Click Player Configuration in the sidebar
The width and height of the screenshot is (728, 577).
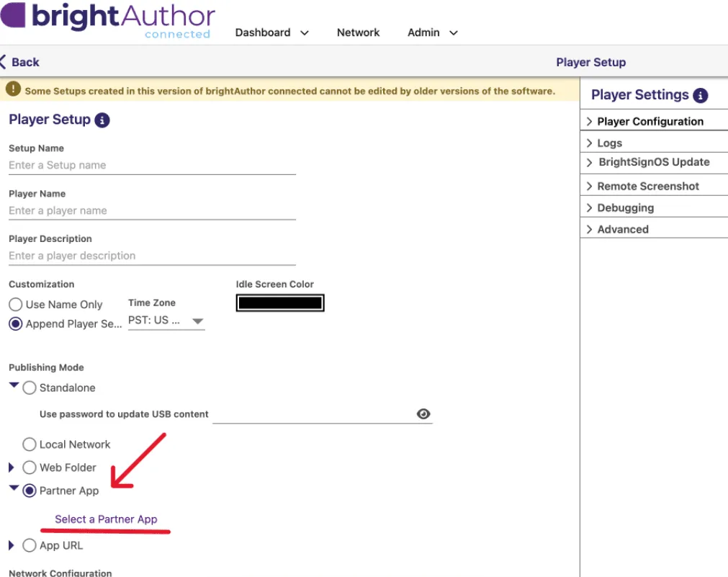point(650,121)
